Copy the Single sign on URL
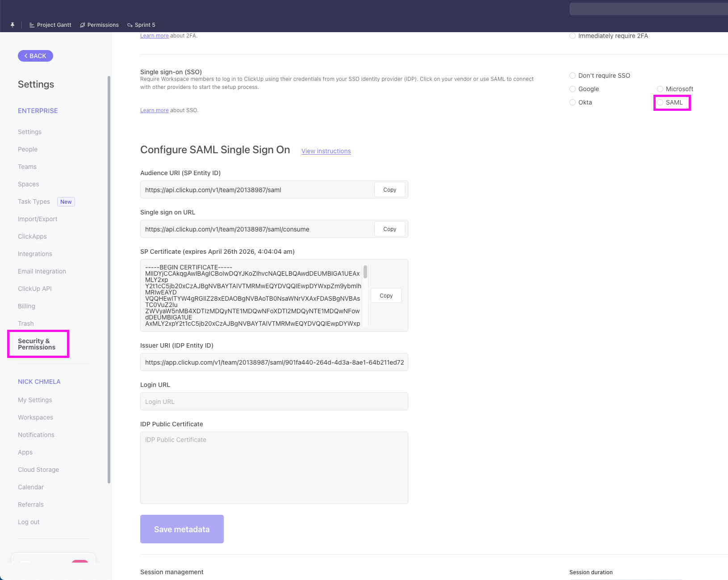 click(389, 229)
